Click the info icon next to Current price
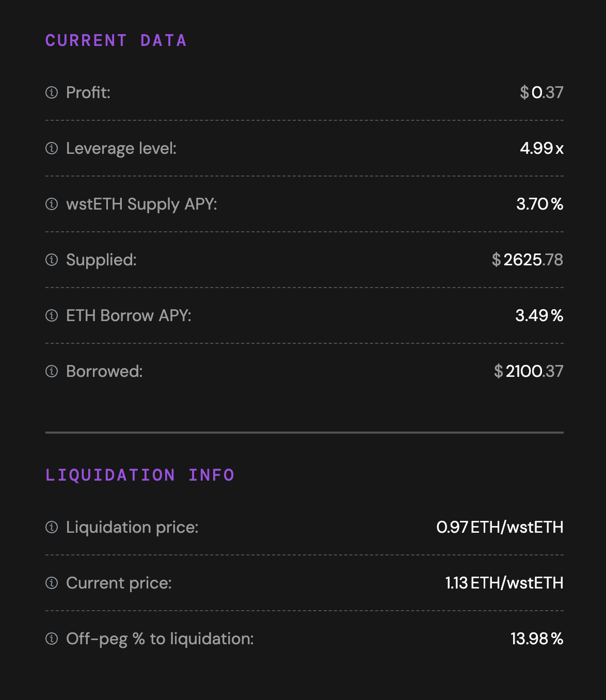The width and height of the screenshot is (606, 700). point(52,583)
